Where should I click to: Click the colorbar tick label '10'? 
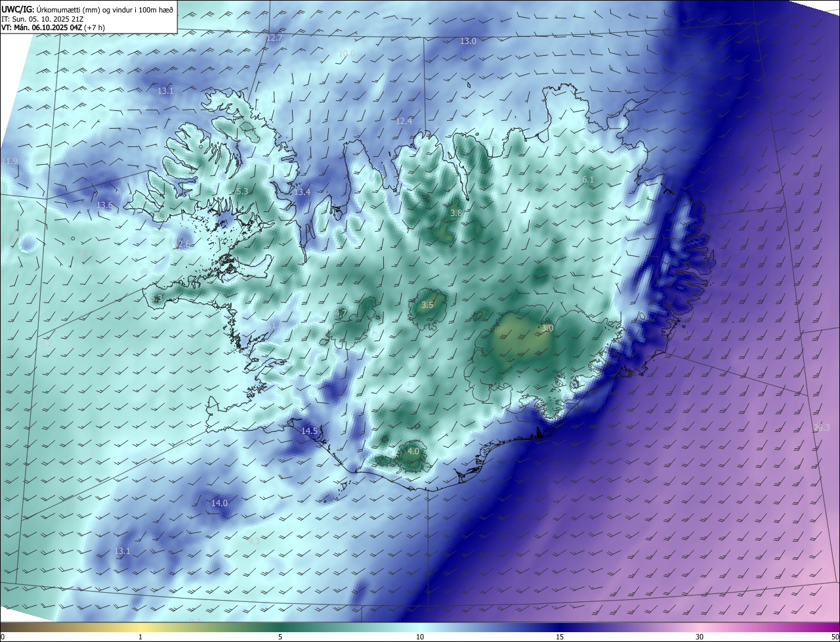[x=420, y=637]
